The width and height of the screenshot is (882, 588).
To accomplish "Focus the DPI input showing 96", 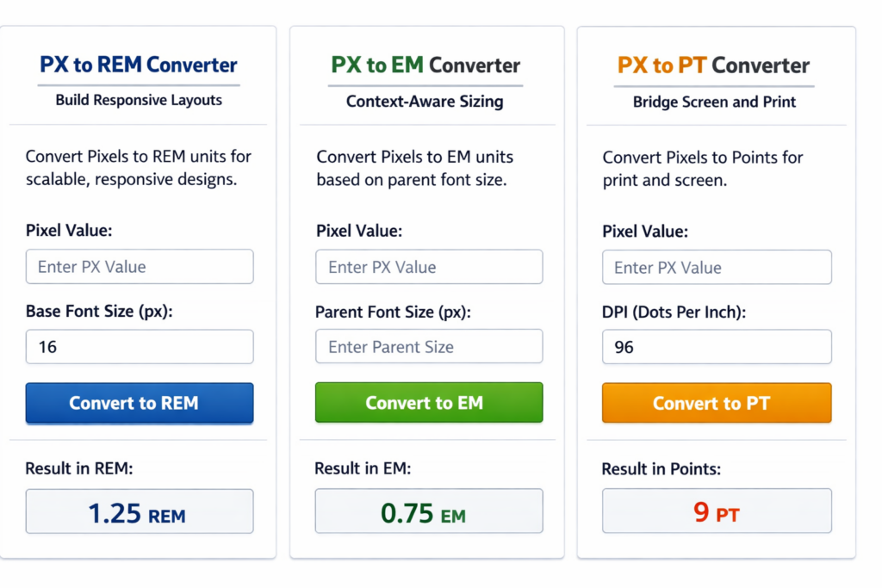I will click(x=717, y=348).
